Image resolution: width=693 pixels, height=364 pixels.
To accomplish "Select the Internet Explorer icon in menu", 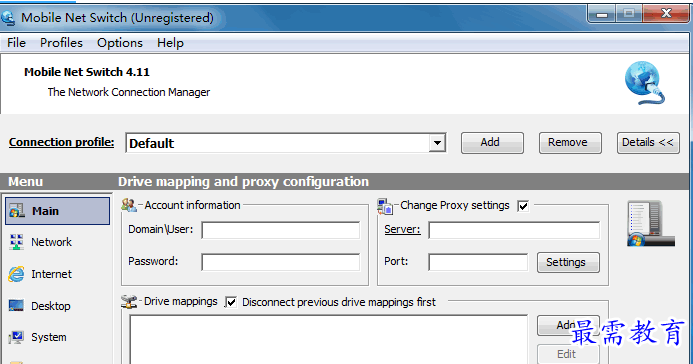I will 16,274.
